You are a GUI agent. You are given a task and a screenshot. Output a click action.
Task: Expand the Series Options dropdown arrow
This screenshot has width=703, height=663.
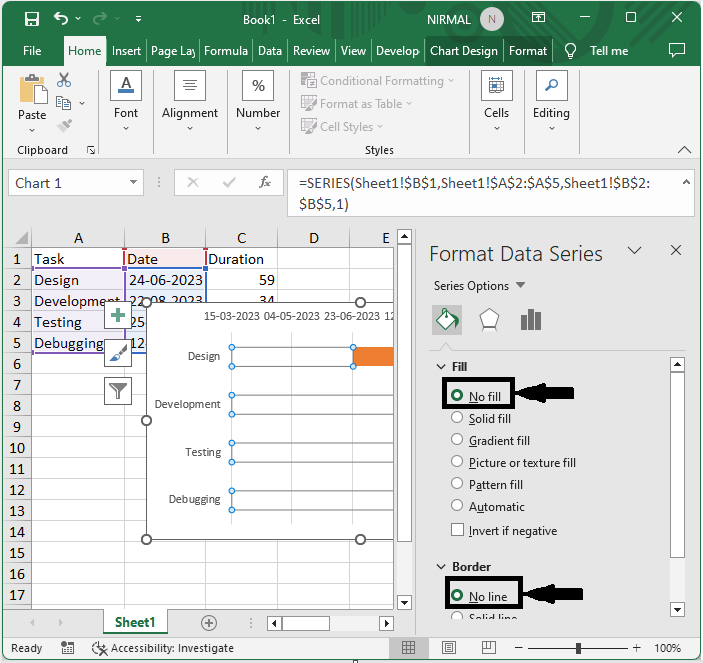point(520,286)
